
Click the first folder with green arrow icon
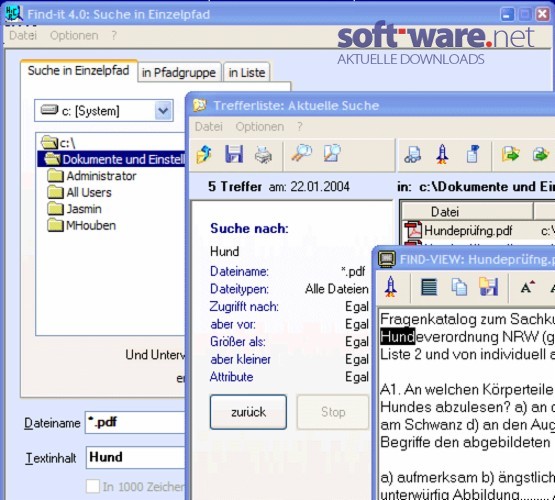tap(510, 154)
